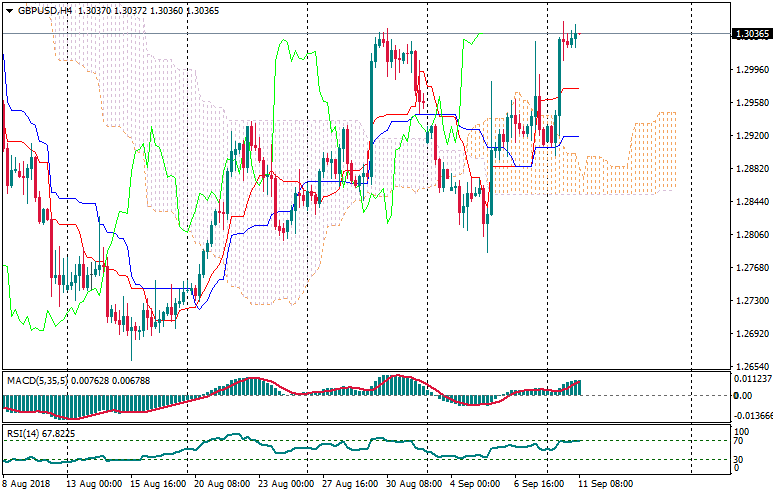The width and height of the screenshot is (773, 495).
Task: Click the 1.29200 price scale level
Action: tap(751, 136)
